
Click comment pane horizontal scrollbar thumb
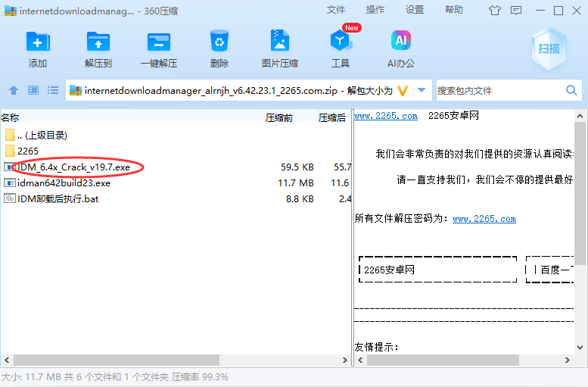coord(443,360)
